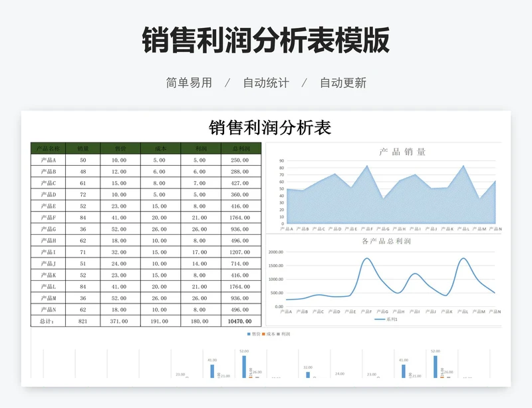Click the 自动更新 tagline
The height and width of the screenshot is (408, 532).
(343, 83)
